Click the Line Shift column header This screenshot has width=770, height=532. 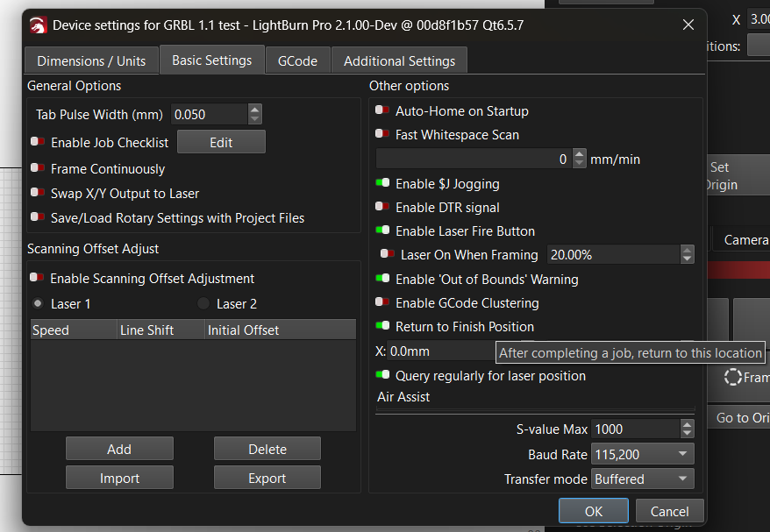[161, 330]
